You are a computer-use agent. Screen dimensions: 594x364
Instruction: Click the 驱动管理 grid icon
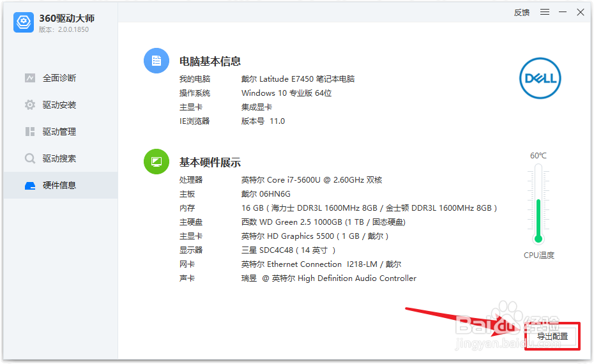click(x=30, y=132)
